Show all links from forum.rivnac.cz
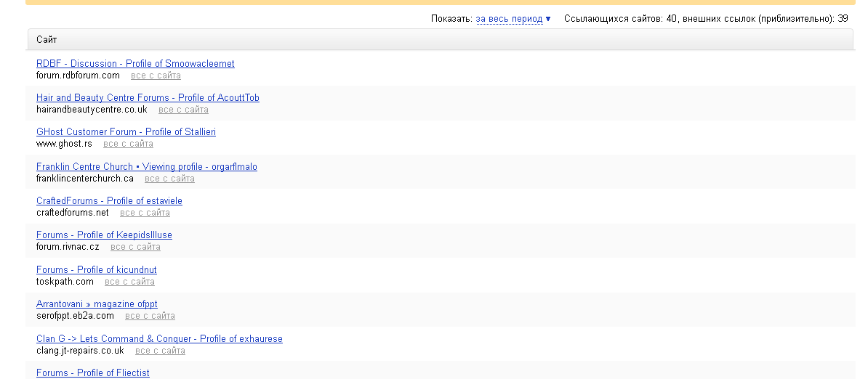 click(135, 247)
